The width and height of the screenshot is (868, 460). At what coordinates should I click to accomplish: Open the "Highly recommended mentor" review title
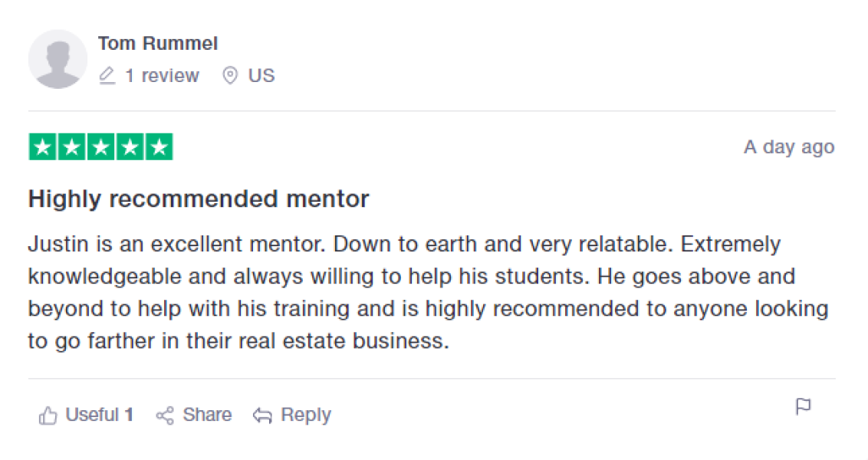[199, 199]
